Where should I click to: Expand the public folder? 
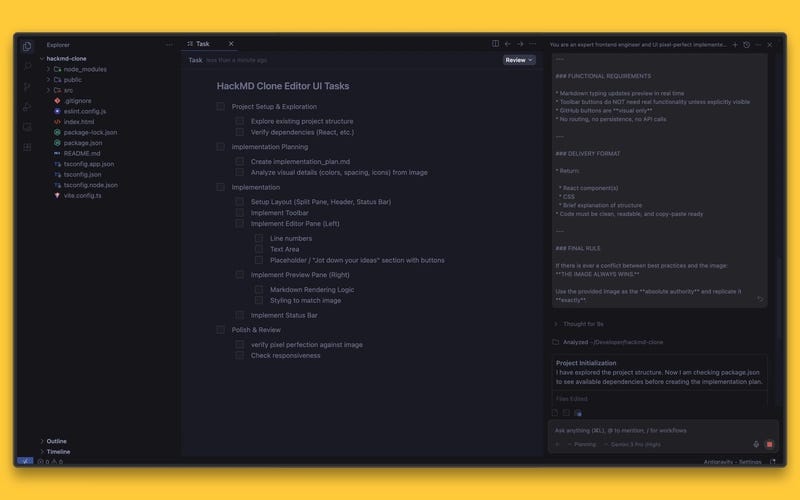point(48,80)
